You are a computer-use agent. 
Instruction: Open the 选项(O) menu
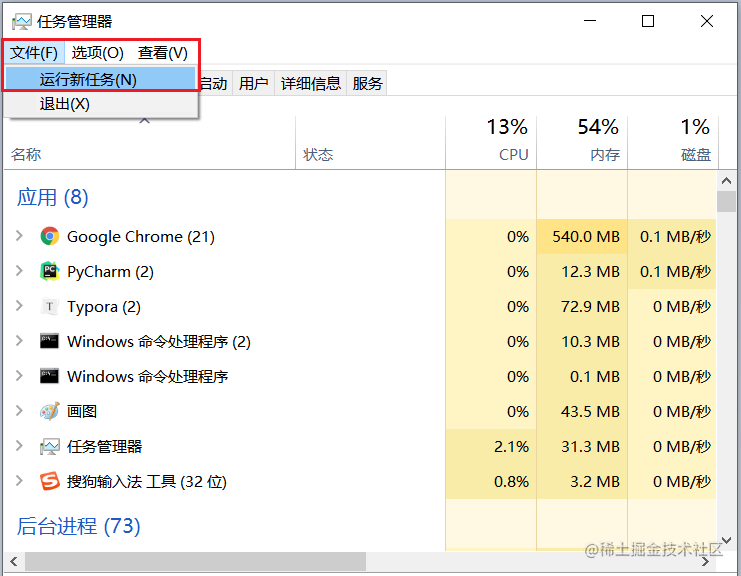(97, 53)
